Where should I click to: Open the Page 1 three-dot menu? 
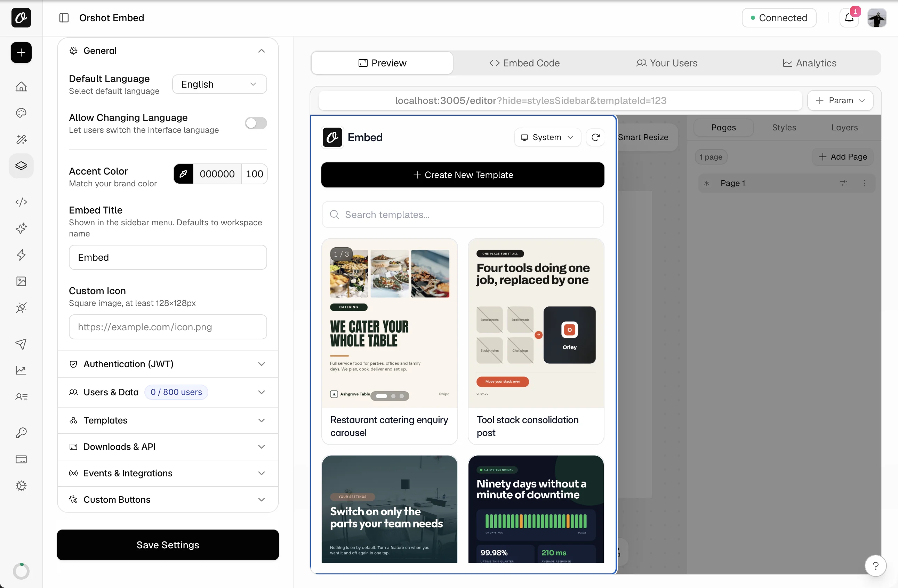coord(864,183)
